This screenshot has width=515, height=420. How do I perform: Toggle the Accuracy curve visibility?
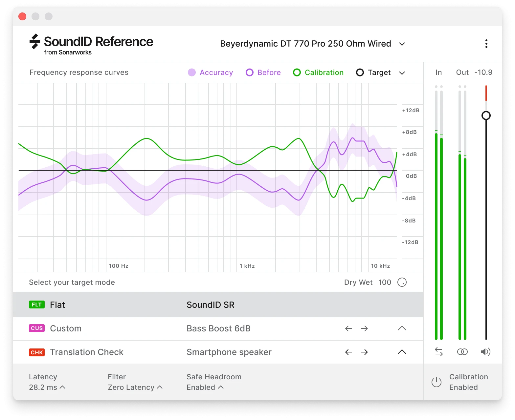(x=211, y=73)
